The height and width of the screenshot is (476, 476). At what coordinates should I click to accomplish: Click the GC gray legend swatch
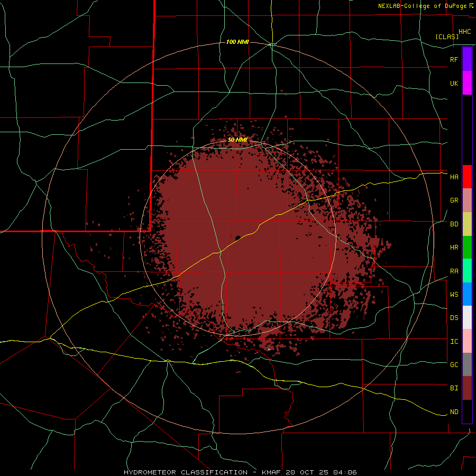click(467, 364)
